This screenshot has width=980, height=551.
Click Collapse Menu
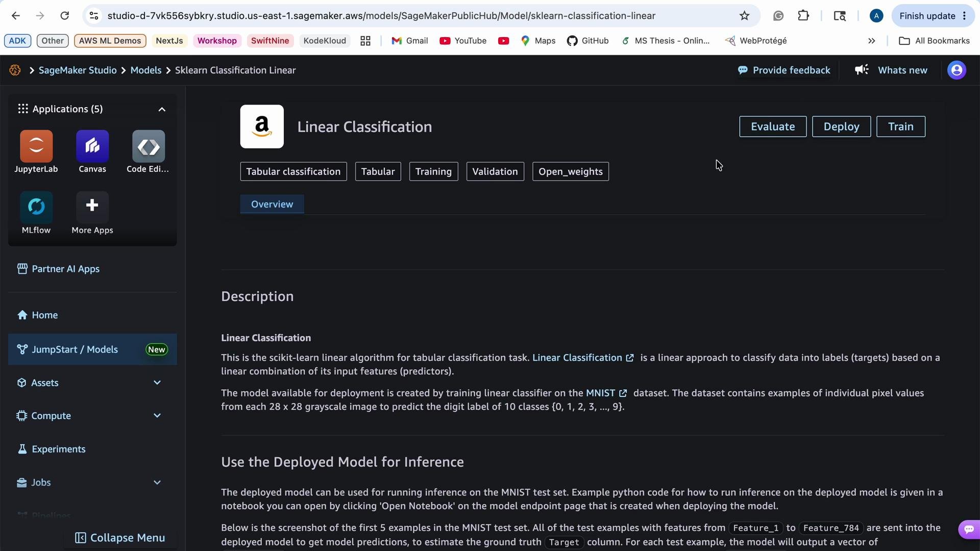point(120,538)
